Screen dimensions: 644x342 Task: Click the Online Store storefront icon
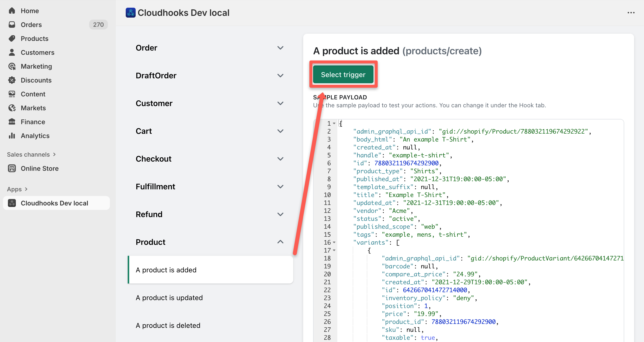(12, 168)
